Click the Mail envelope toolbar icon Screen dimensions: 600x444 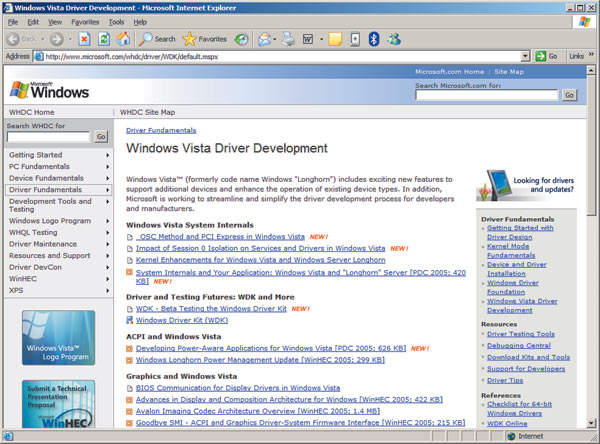[264, 39]
